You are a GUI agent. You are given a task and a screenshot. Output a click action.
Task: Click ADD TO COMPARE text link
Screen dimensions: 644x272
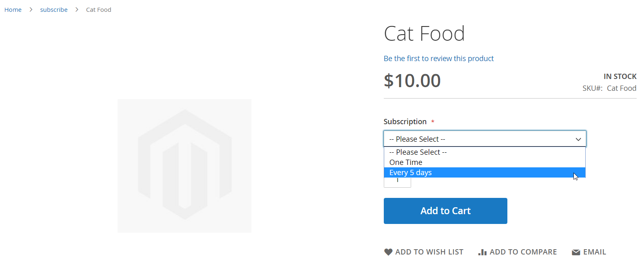523,252
